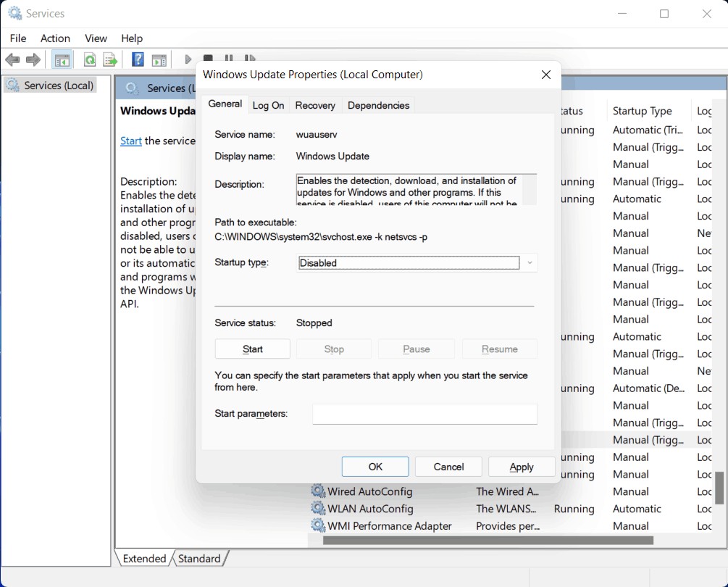Click Cancel in the properties dialog
The width and height of the screenshot is (728, 587).
(x=448, y=467)
